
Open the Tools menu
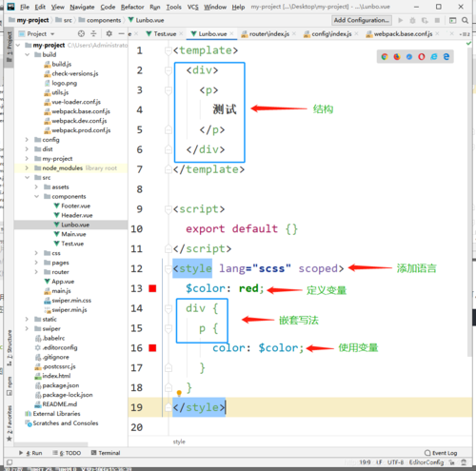173,7
